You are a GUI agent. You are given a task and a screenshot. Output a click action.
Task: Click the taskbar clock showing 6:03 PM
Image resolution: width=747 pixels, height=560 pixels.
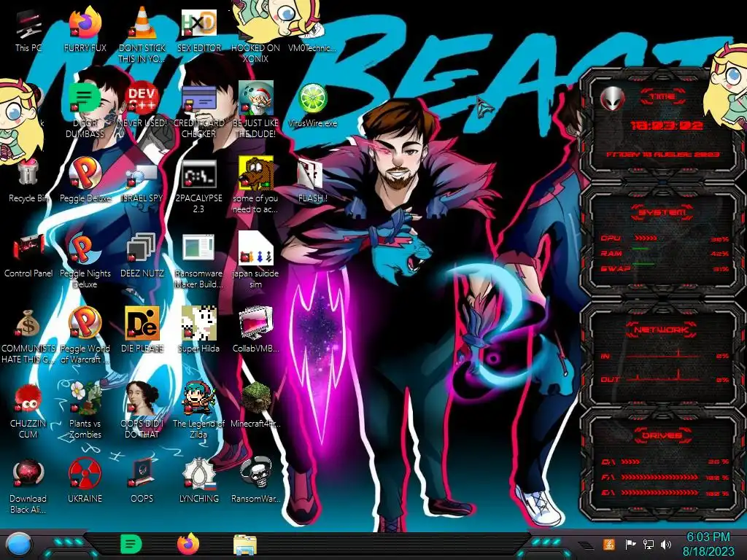[x=708, y=544]
